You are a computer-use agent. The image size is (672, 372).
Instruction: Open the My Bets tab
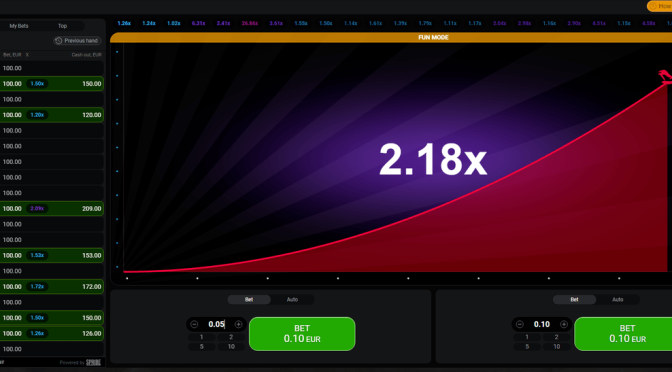19,26
